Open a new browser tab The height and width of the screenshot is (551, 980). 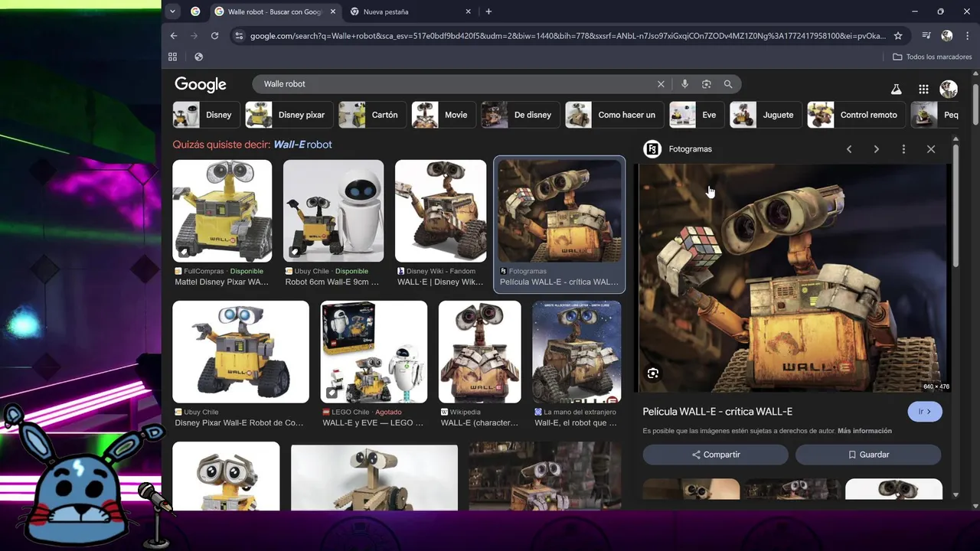488,11
